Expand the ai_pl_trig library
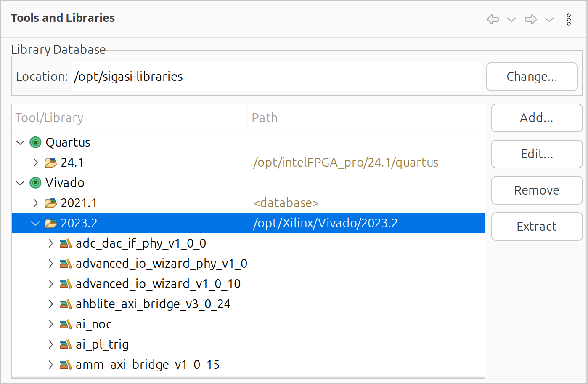 coord(51,344)
